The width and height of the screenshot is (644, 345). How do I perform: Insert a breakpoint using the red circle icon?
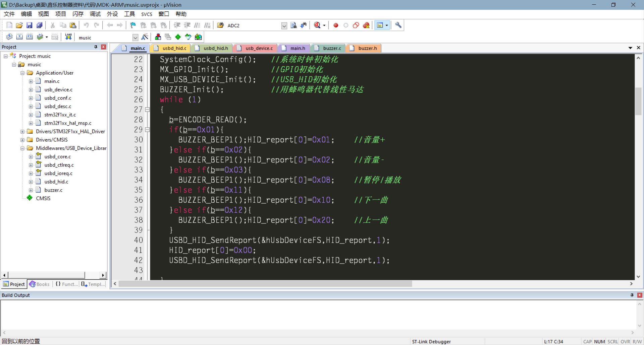pos(336,25)
